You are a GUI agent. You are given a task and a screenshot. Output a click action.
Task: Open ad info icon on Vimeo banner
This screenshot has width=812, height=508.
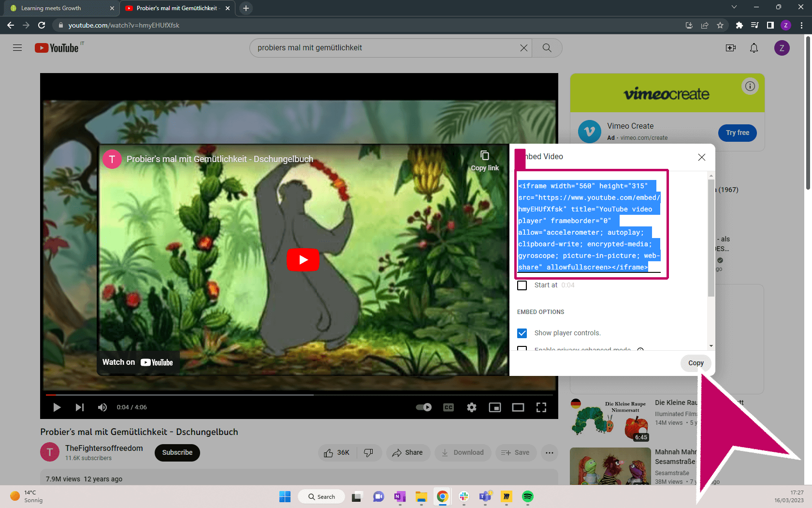(750, 86)
